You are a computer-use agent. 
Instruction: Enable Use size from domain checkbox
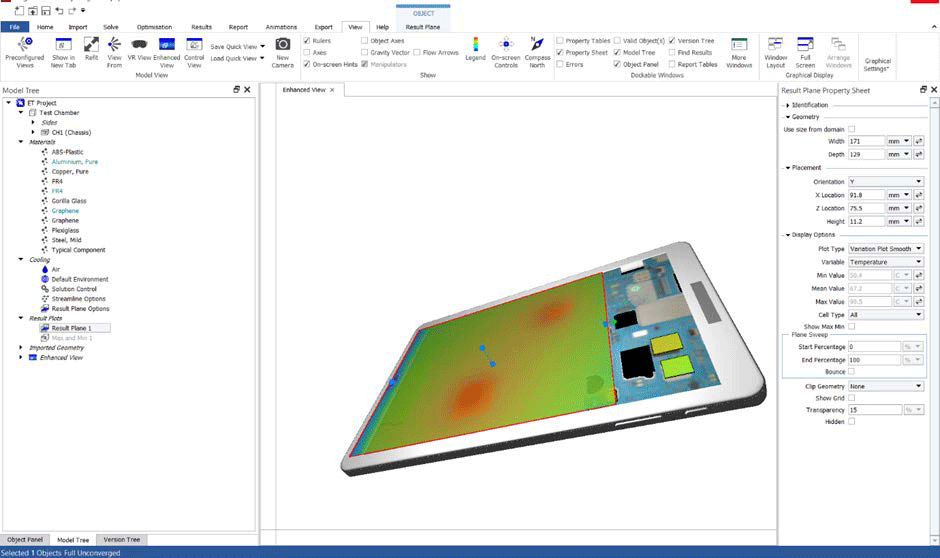(x=851, y=129)
